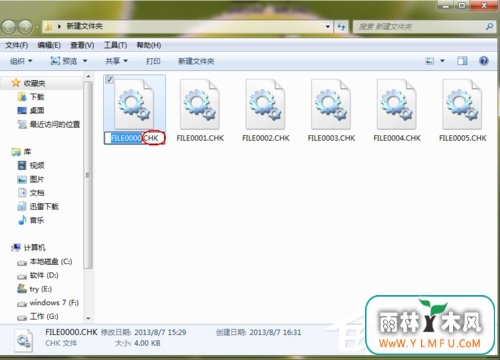
Task: Click the 打印 toolbar button
Action: coord(153,61)
